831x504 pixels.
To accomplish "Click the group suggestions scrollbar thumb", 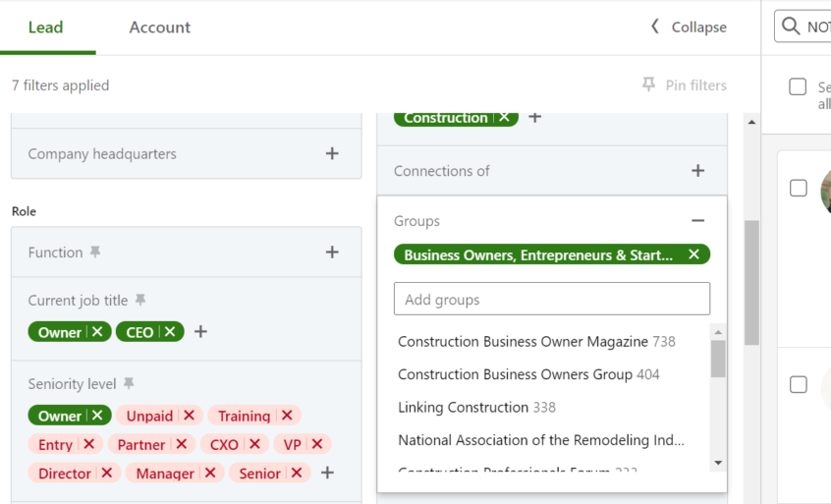I will tap(718, 359).
